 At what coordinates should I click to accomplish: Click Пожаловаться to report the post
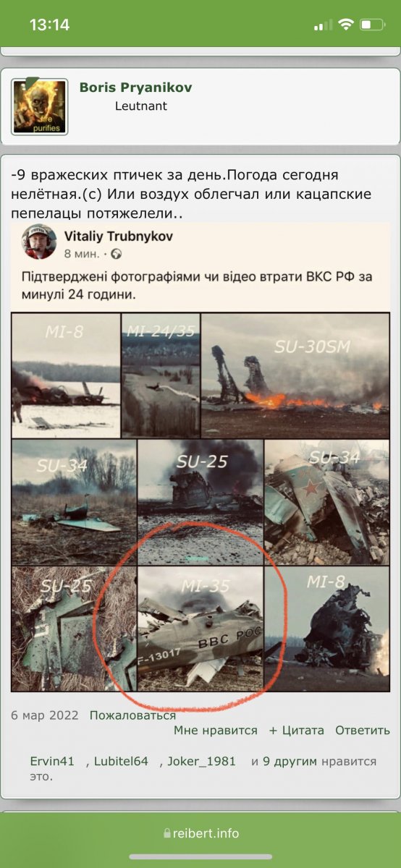(x=132, y=715)
